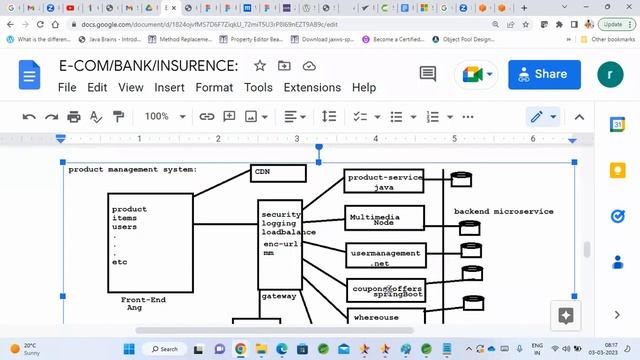Open the 'Other bookmarks' folder
The width and height of the screenshot is (640, 360).
click(x=608, y=39)
